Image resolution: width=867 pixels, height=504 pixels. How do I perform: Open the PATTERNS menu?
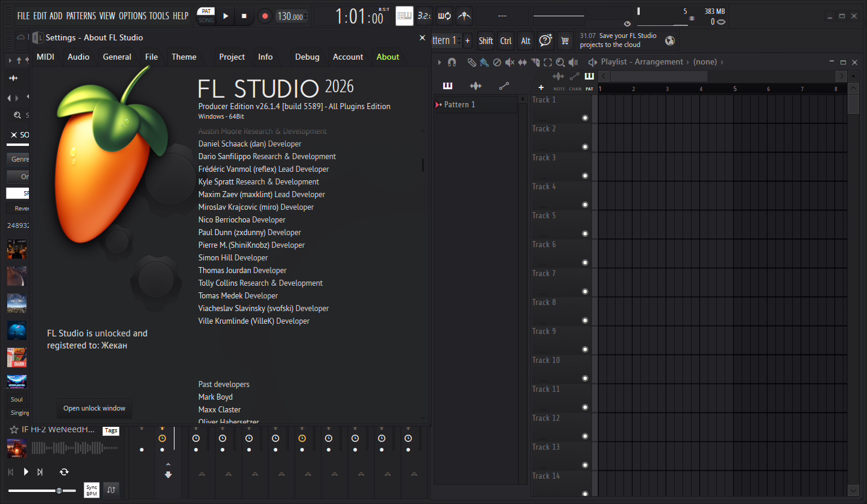pyautogui.click(x=81, y=16)
